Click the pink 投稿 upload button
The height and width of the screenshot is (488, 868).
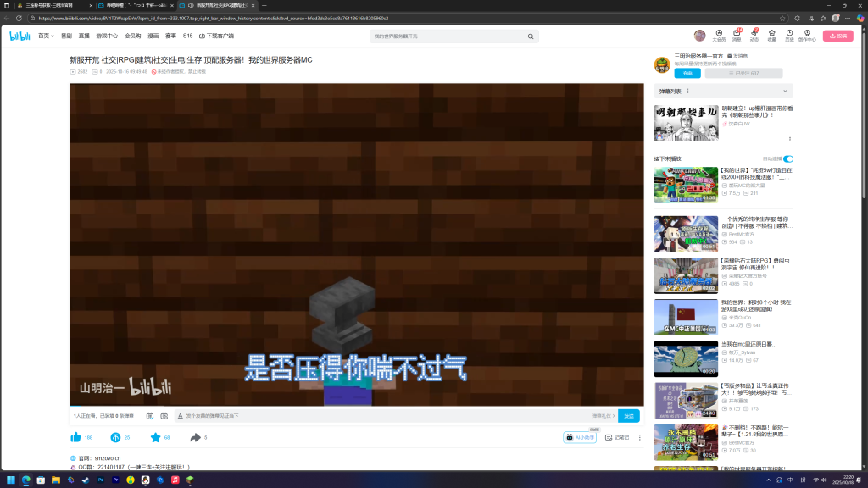(838, 36)
